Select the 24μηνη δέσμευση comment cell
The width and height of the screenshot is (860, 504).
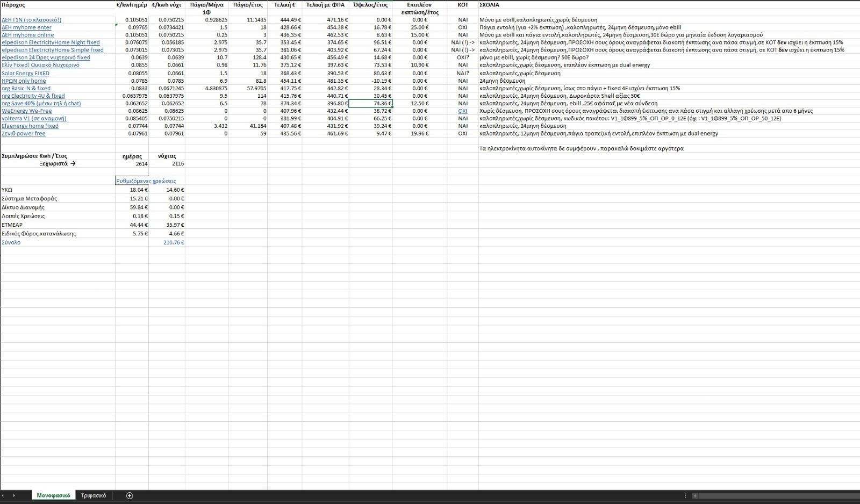point(669,81)
